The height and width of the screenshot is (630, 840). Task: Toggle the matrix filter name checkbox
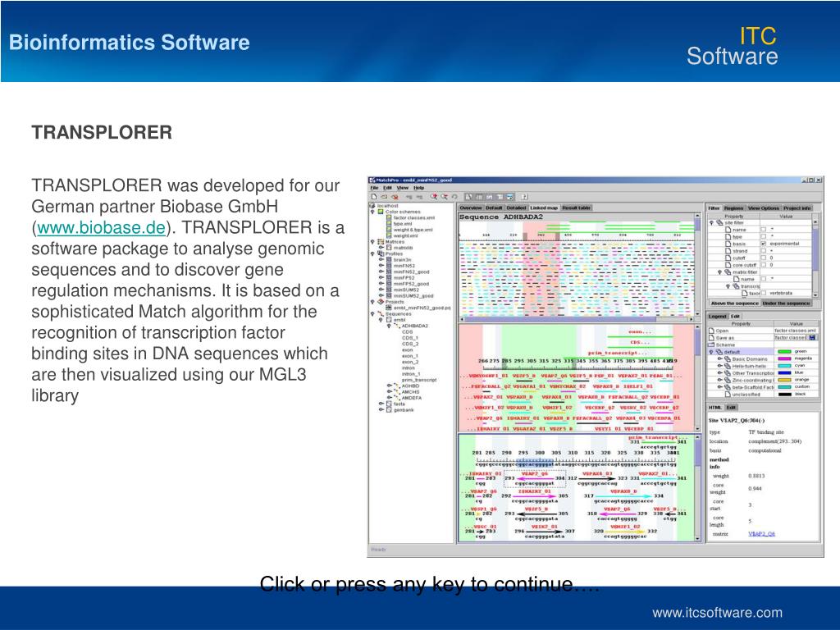(x=764, y=279)
